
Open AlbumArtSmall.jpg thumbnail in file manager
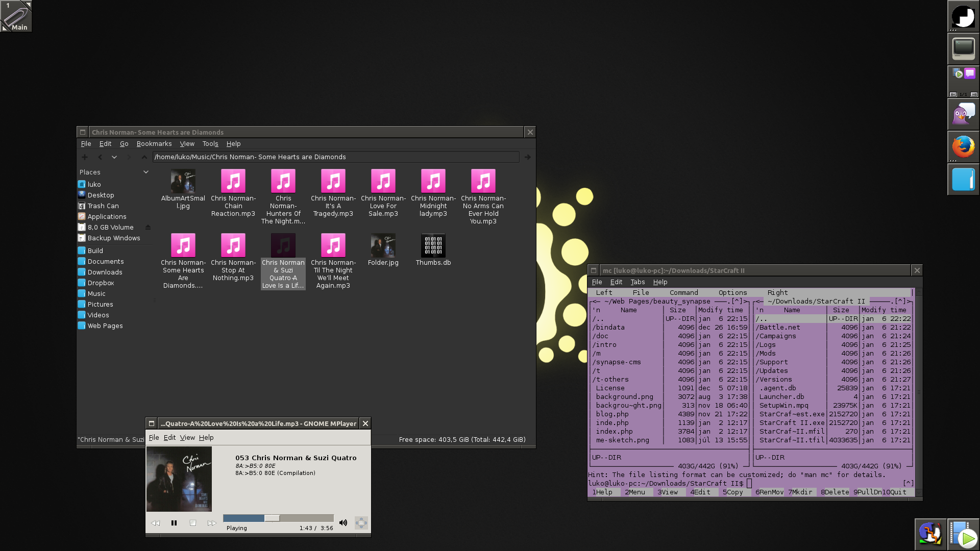pos(183,181)
